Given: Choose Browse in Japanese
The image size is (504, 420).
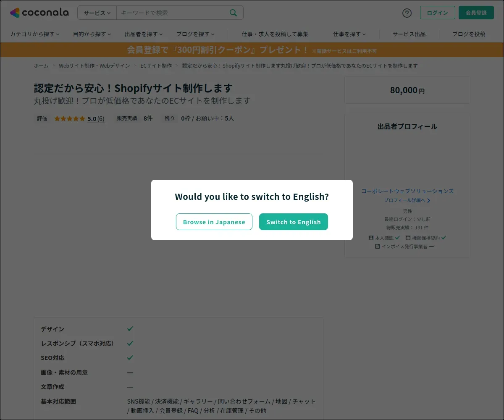Looking at the screenshot, I should (214, 222).
